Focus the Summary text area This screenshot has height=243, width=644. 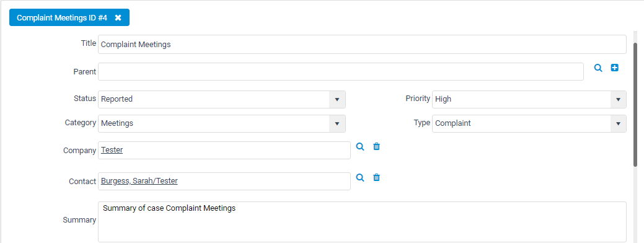(x=362, y=222)
